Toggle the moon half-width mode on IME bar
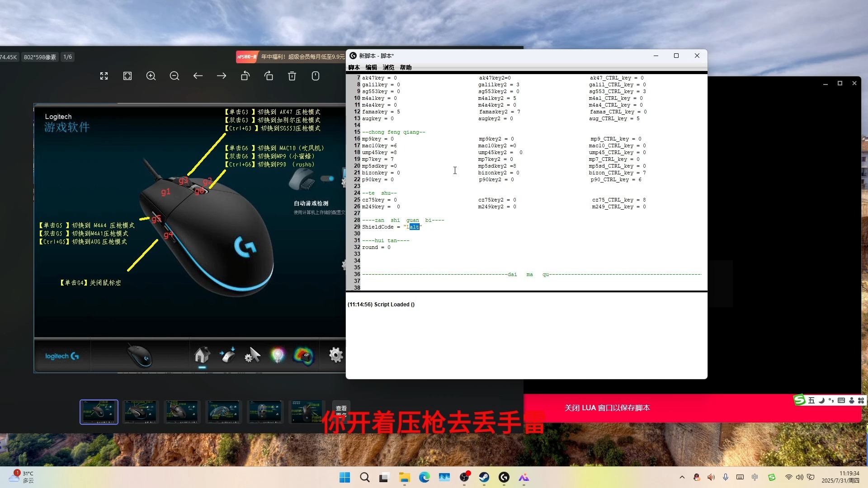 point(821,400)
